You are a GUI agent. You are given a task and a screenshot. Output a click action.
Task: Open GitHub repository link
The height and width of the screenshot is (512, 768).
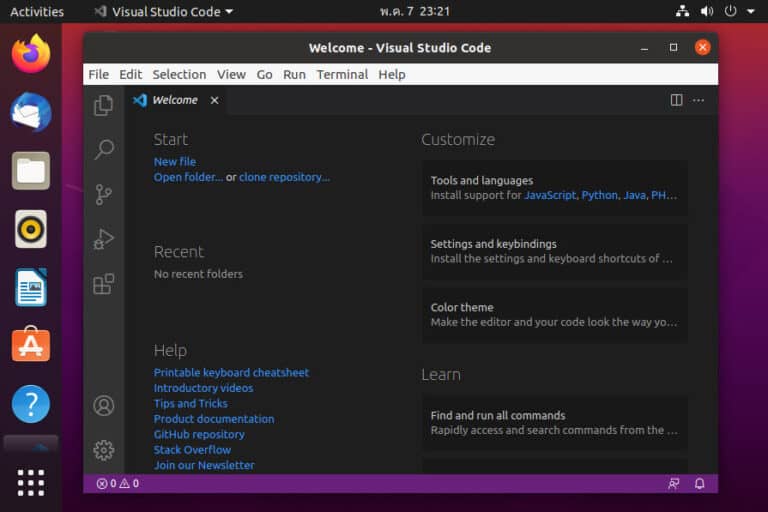point(199,435)
